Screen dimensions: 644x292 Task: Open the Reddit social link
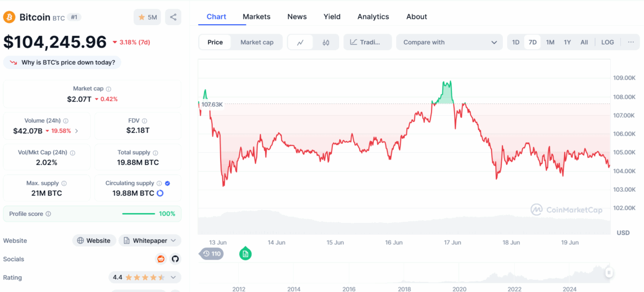point(160,259)
